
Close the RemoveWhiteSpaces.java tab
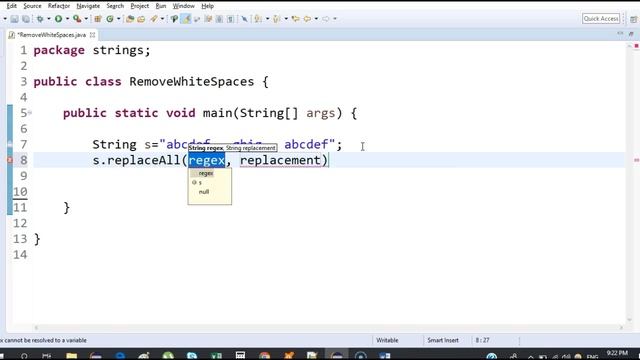click(93, 35)
